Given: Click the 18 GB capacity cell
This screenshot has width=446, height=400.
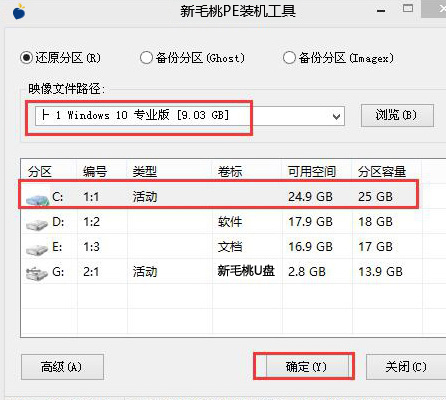Looking at the screenshot, I should pos(375,222).
